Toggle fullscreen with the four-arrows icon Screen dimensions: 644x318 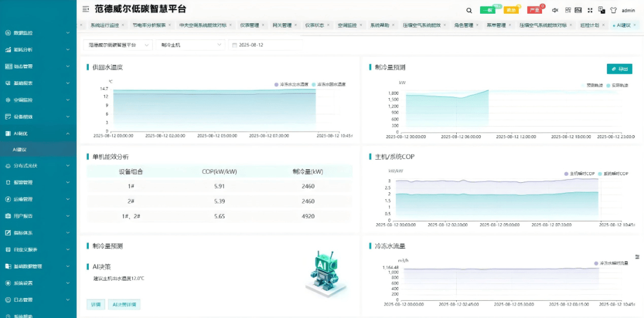coord(590,10)
